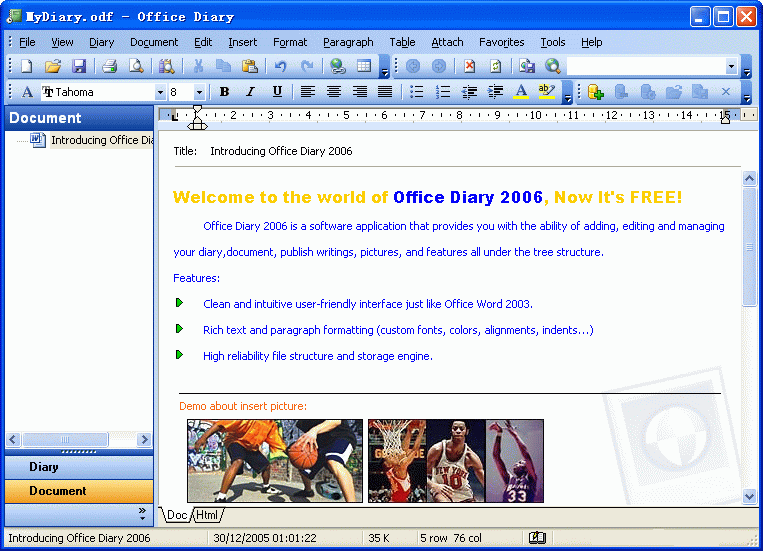The height and width of the screenshot is (551, 763).
Task: Click the tree pane horizontal scroll right arrow
Action: pyautogui.click(x=144, y=440)
